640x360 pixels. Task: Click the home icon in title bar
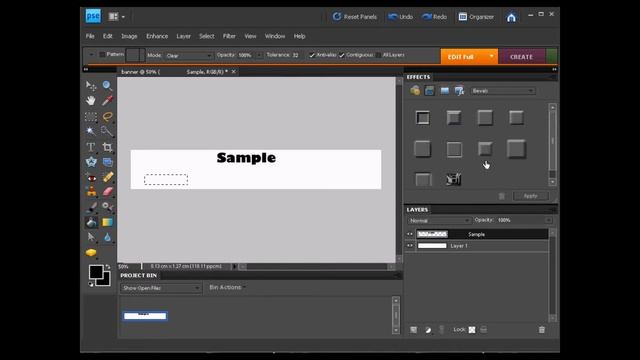[511, 17]
